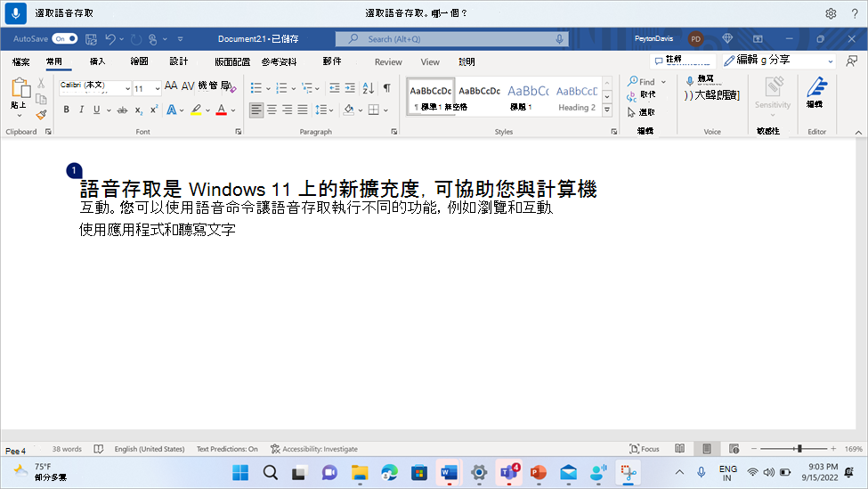This screenshot has width=868, height=489.
Task: Open the 設計 tab
Action: pyautogui.click(x=178, y=61)
